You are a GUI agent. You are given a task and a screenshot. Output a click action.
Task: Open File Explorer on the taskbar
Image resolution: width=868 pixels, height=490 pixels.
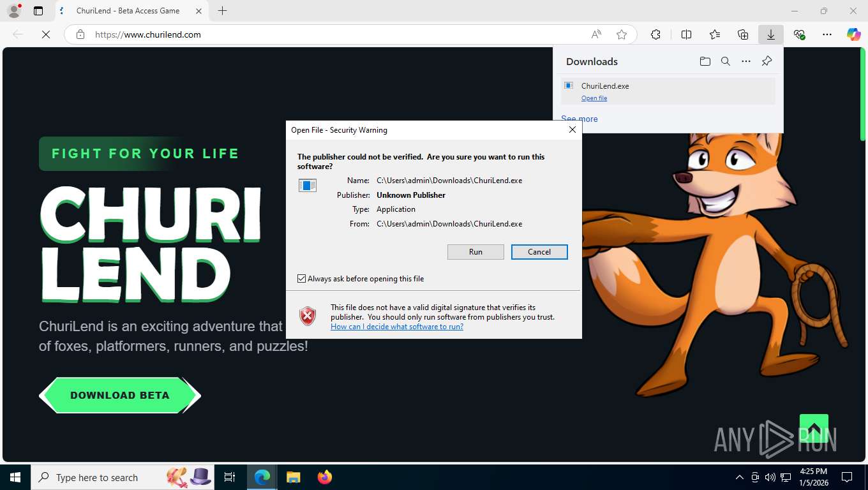coord(293,477)
